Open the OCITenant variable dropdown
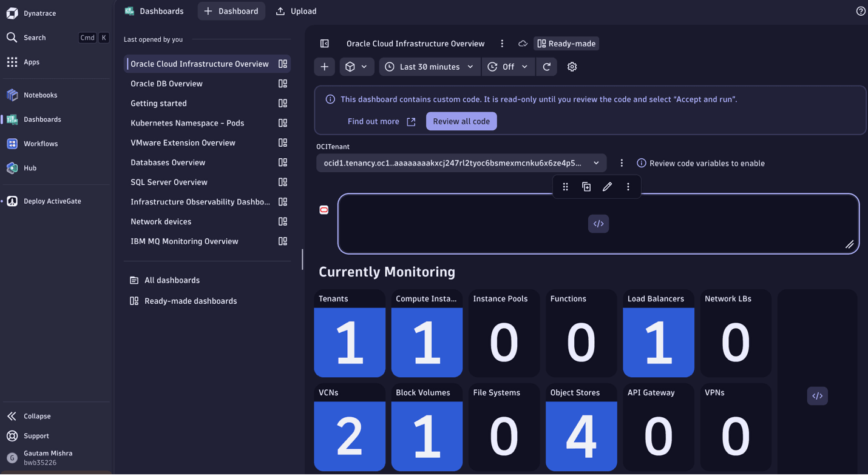This screenshot has height=476, width=868. pos(461,163)
